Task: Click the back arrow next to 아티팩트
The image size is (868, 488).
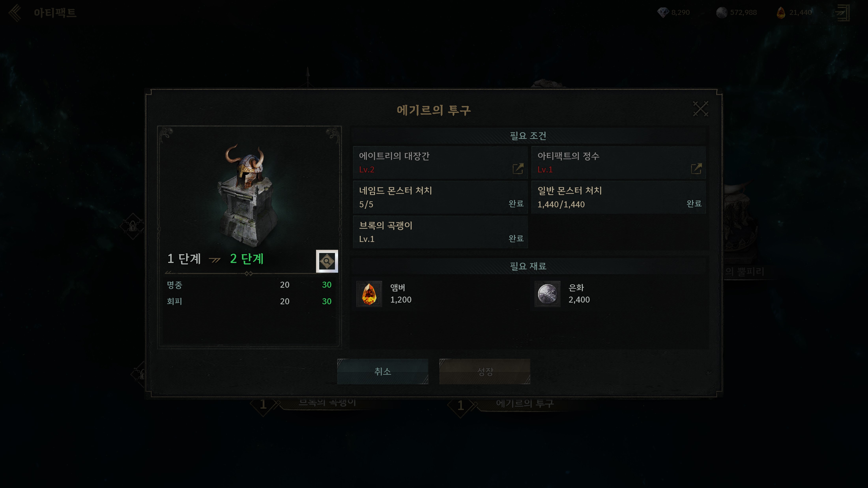Action: click(15, 13)
